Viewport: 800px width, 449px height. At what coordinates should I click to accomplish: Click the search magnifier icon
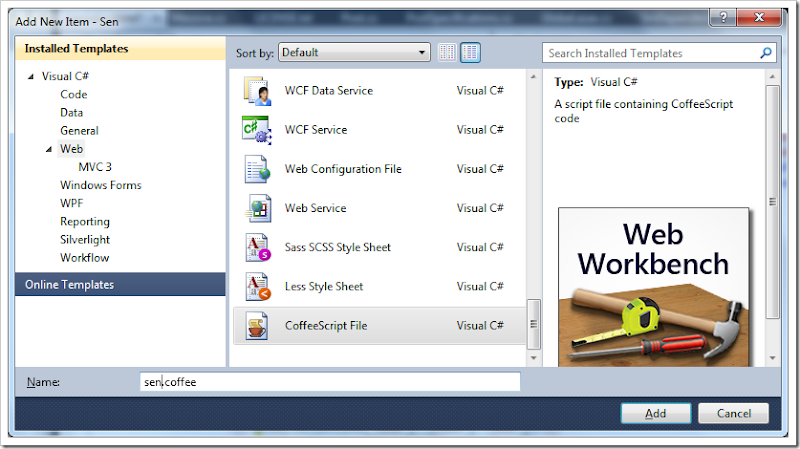click(x=765, y=53)
